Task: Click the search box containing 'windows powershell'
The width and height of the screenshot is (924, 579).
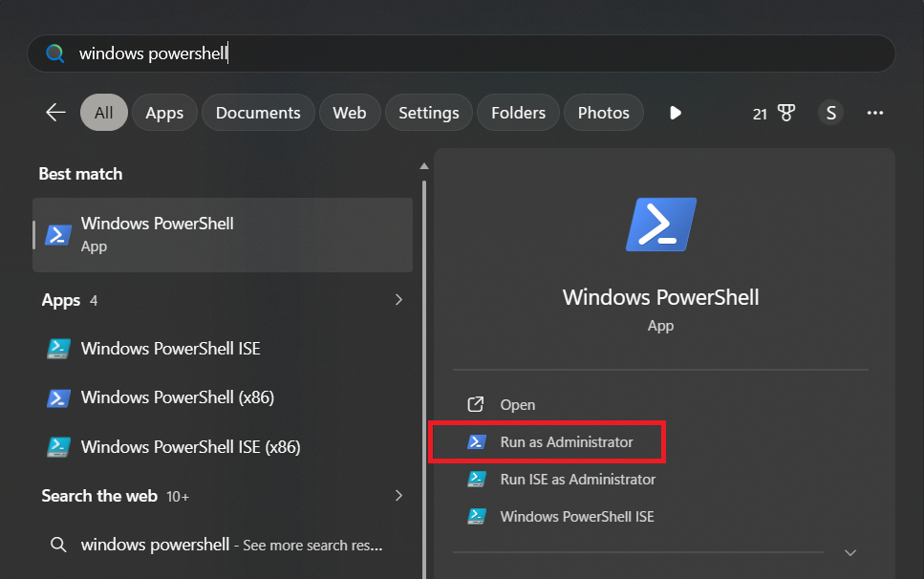Action: 462,54
